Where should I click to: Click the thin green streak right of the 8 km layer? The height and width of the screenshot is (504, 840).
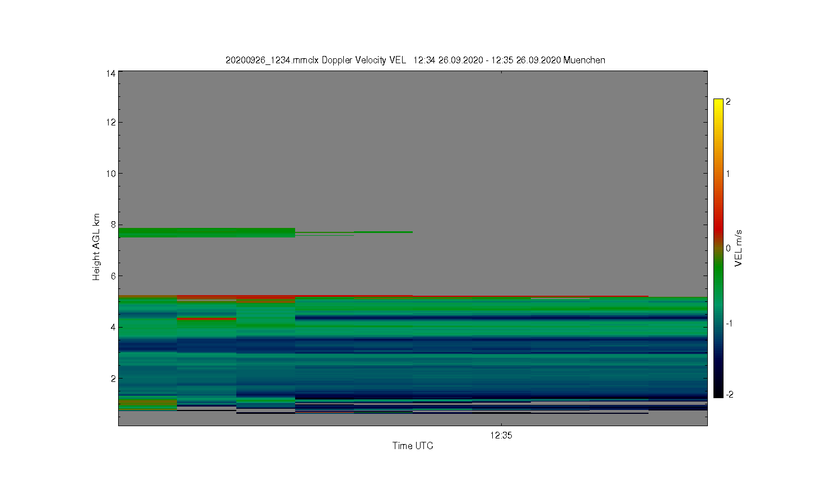pos(383,232)
